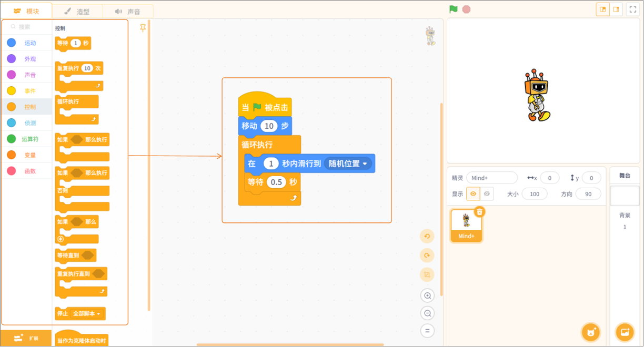The image size is (644, 347).
Task: Hide sprite using crossed-eye icon
Action: tap(487, 194)
